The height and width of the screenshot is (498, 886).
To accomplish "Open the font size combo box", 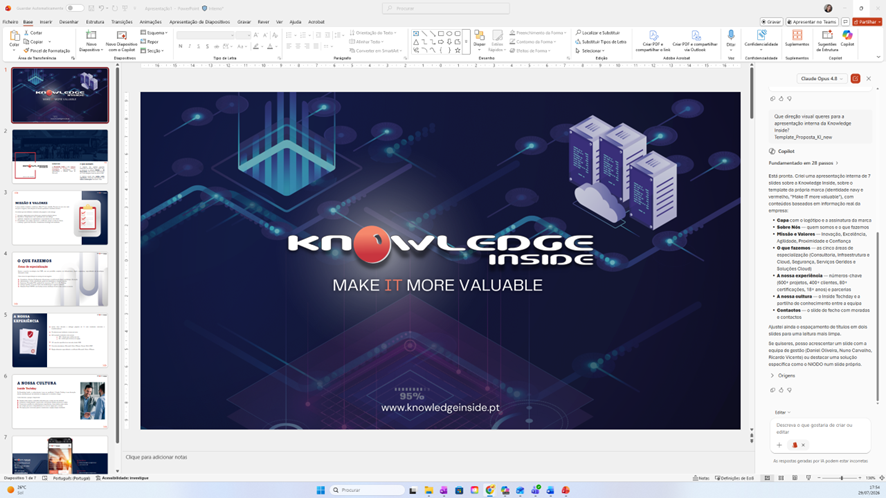I will 244,35.
